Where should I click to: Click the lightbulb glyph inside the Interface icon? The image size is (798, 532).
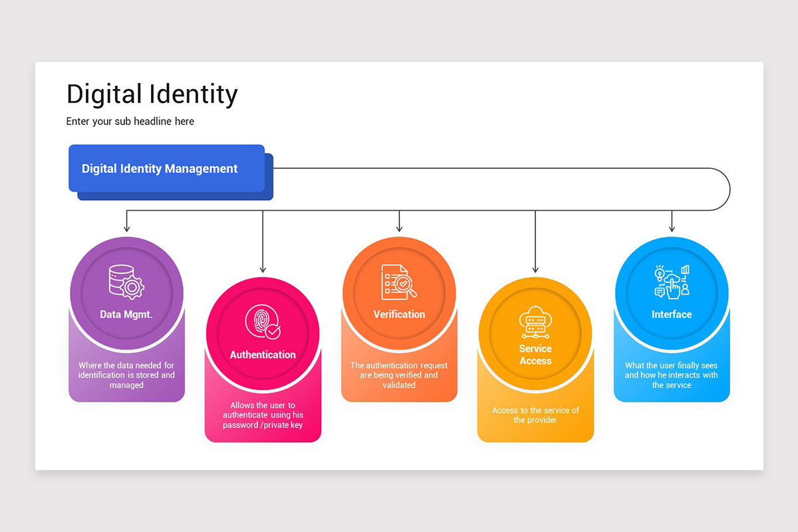click(659, 273)
